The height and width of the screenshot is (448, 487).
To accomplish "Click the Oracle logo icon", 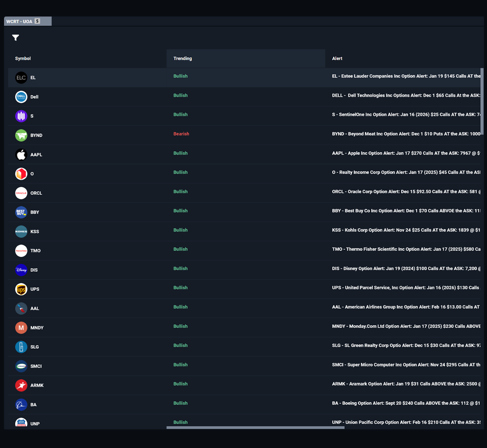I will pos(21,193).
